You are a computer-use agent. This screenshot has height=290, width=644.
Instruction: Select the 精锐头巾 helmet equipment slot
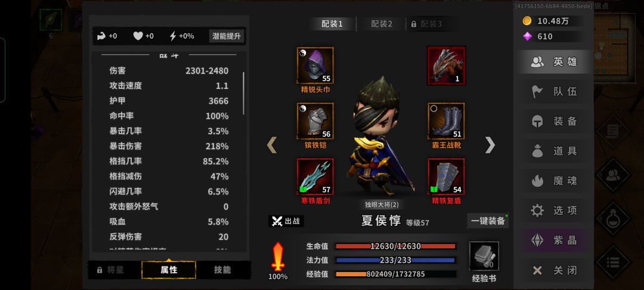click(315, 65)
